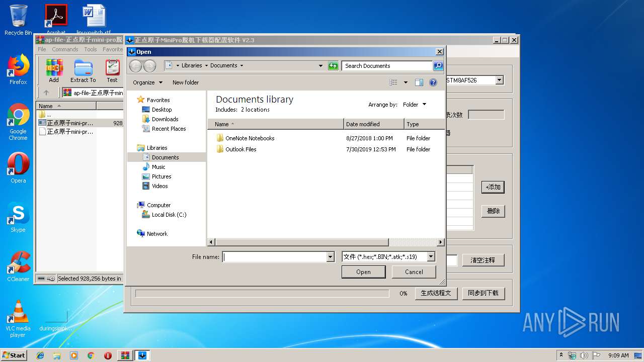Click the horizontal scrollbar in file list

pyautogui.click(x=302, y=242)
